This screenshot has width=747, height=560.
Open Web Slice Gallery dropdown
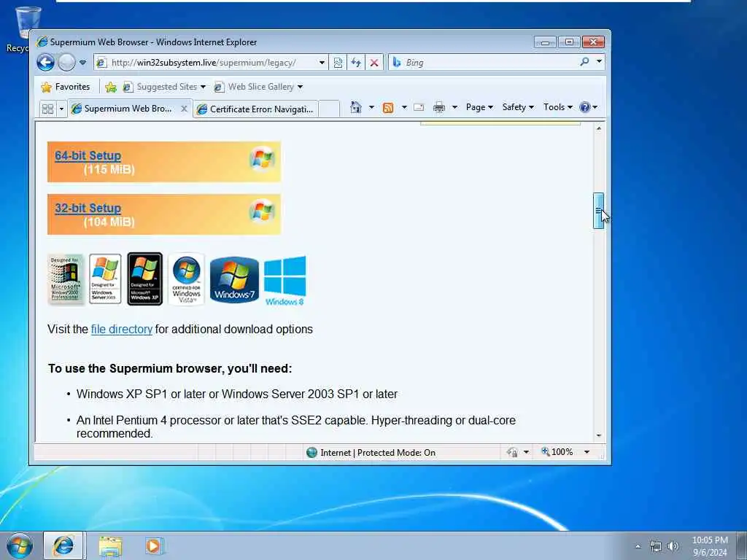[259, 87]
